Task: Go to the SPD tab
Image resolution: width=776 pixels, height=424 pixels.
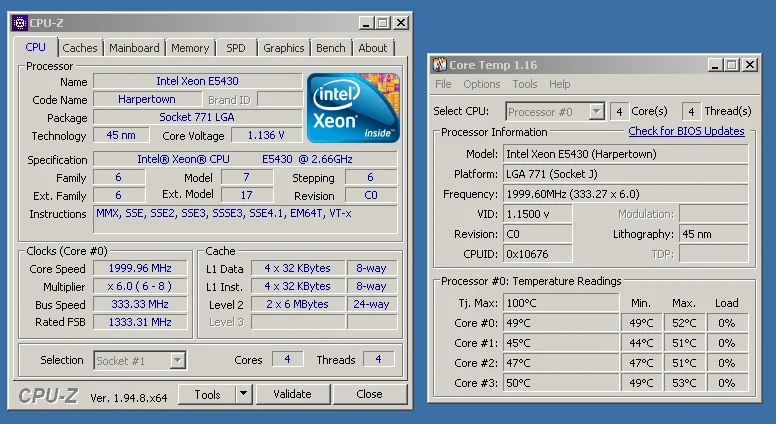Action: pos(236,48)
